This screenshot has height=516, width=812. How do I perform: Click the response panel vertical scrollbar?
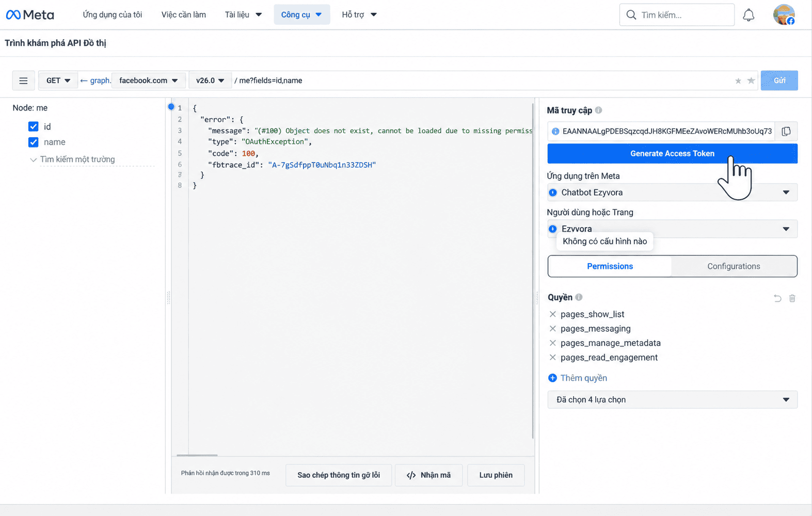pos(533,271)
